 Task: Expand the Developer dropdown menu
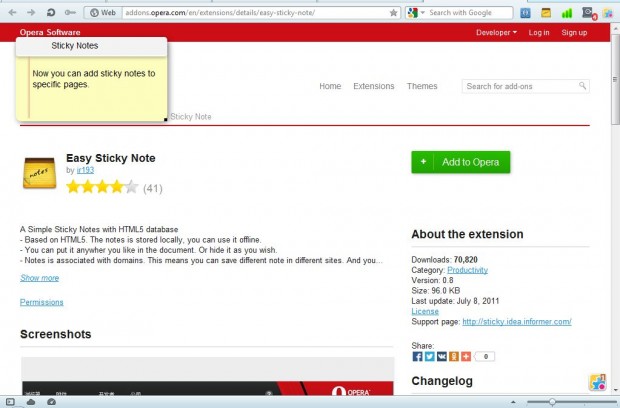(x=496, y=32)
